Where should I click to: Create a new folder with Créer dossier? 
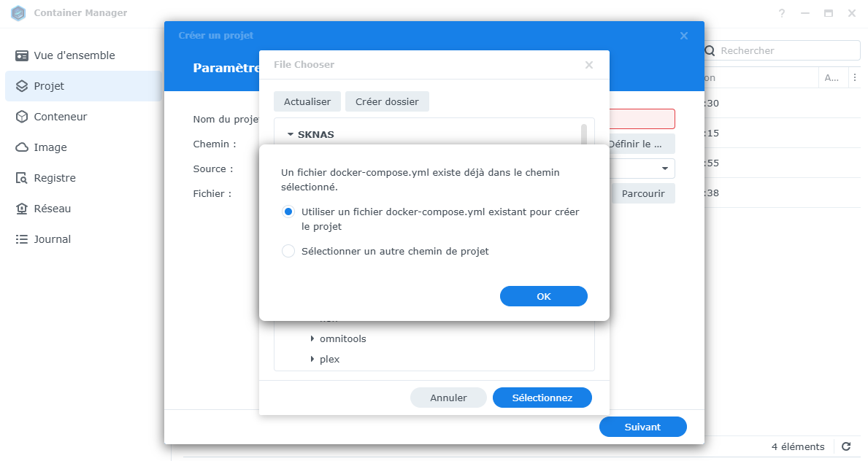click(x=387, y=101)
